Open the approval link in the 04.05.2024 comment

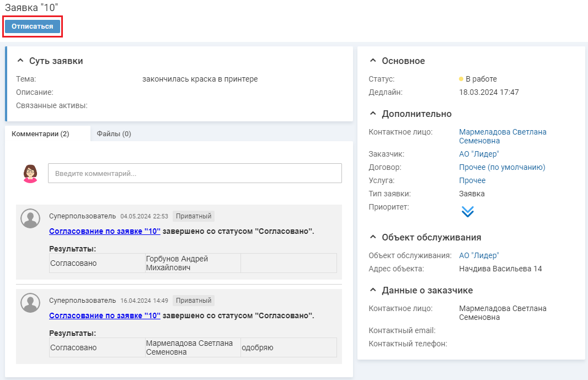tap(105, 232)
